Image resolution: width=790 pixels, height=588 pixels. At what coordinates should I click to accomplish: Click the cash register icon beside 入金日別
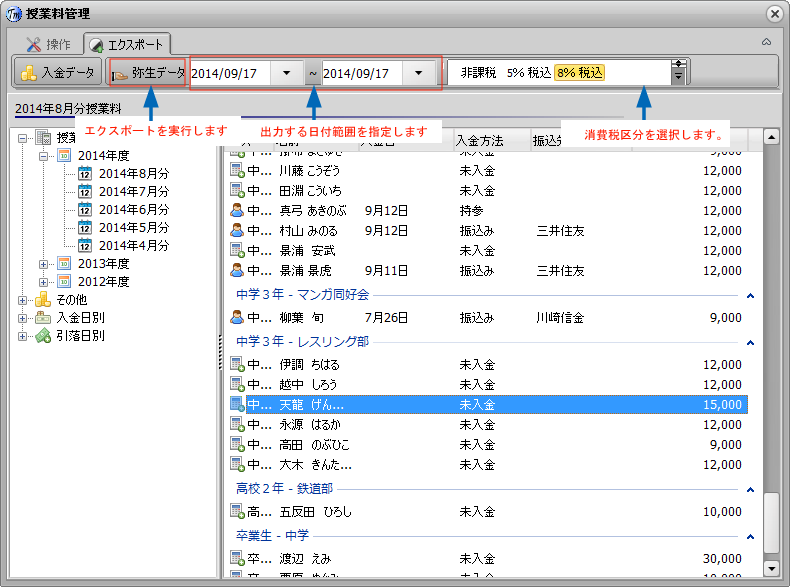click(43, 318)
